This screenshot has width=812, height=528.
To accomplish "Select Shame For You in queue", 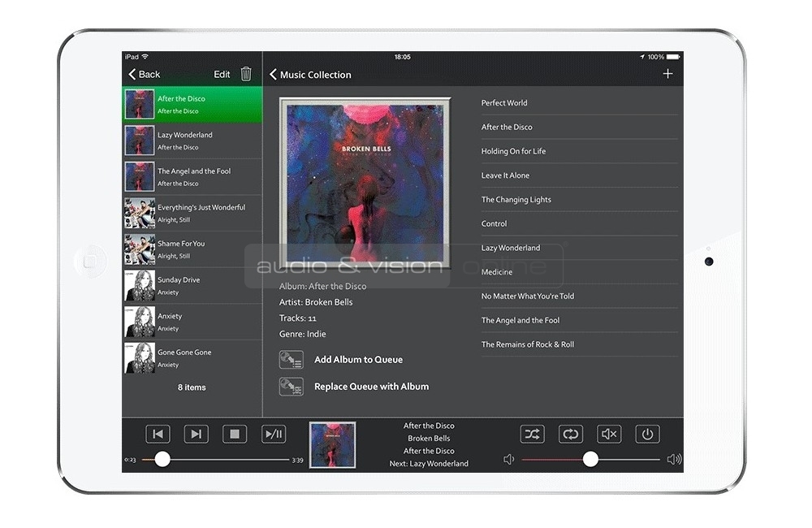I will pos(192,249).
